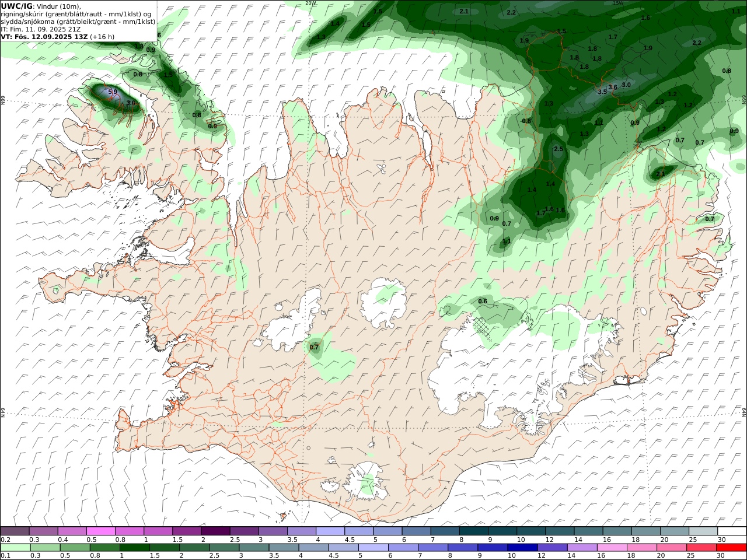Click the 'slydda/snjókoma' legend description line
This screenshot has width=747, height=560.
tap(78, 21)
